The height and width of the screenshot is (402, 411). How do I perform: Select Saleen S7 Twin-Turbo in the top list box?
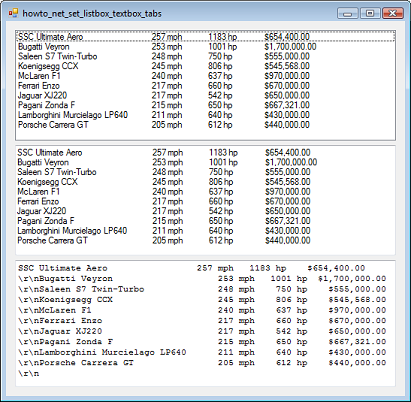click(x=205, y=56)
